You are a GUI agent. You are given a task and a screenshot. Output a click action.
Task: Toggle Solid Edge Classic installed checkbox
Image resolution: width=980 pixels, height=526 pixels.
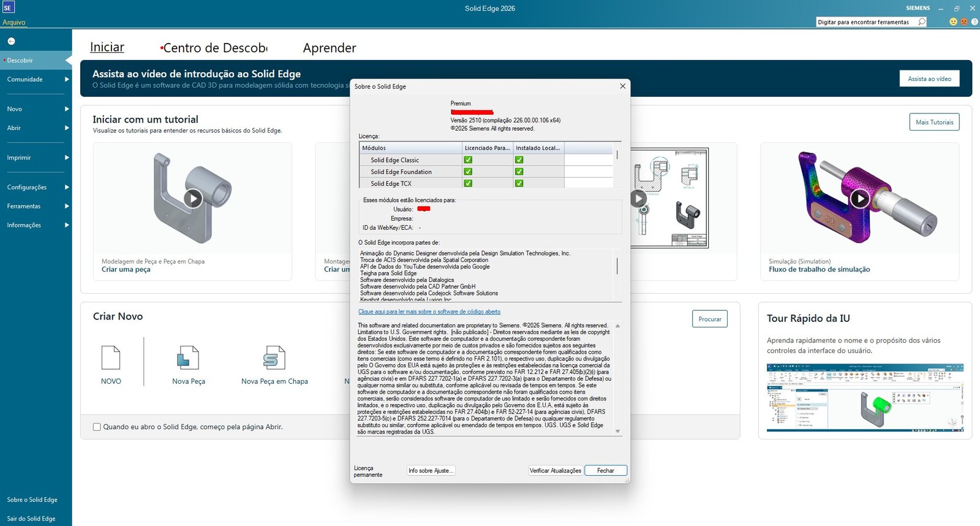pos(519,160)
